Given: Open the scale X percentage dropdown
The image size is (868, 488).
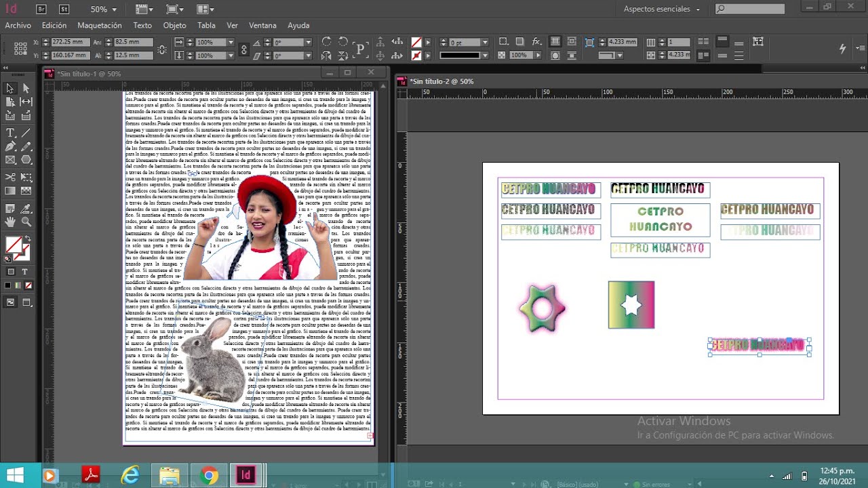Looking at the screenshot, I should coord(231,42).
